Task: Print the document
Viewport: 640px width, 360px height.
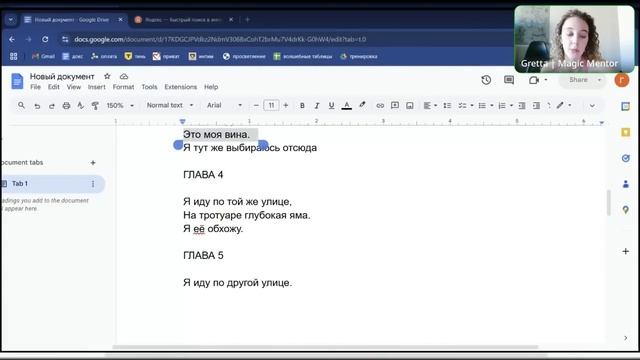Action: [66, 106]
